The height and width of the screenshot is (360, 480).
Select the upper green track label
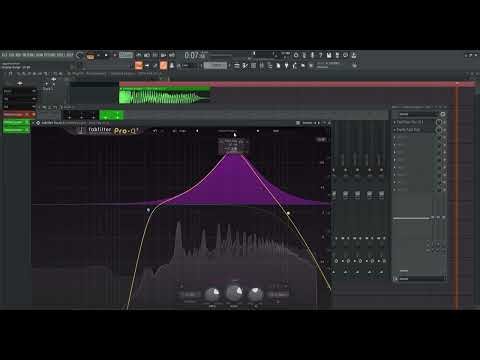16,122
